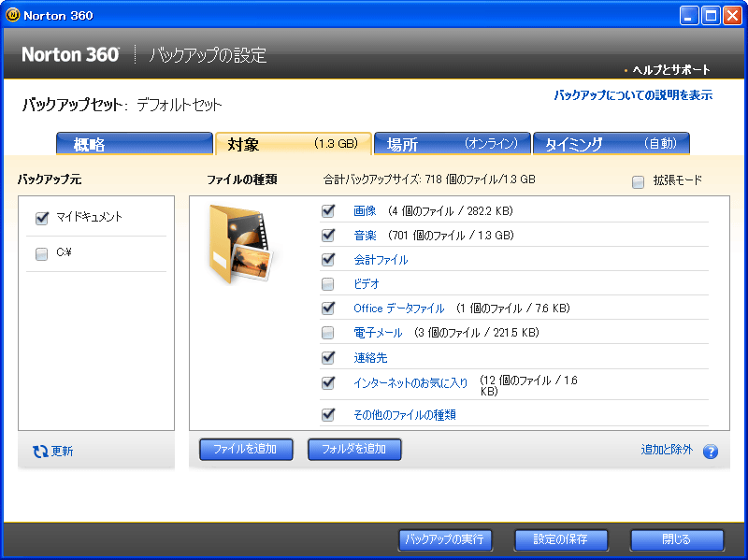The height and width of the screenshot is (560, 748).
Task: Click the 設定の保存 button
Action: tap(561, 539)
